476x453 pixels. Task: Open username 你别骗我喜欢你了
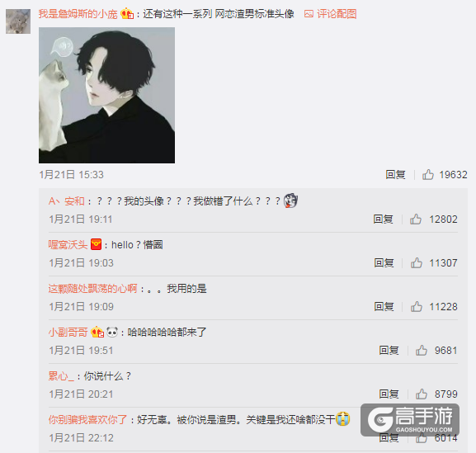click(x=87, y=420)
